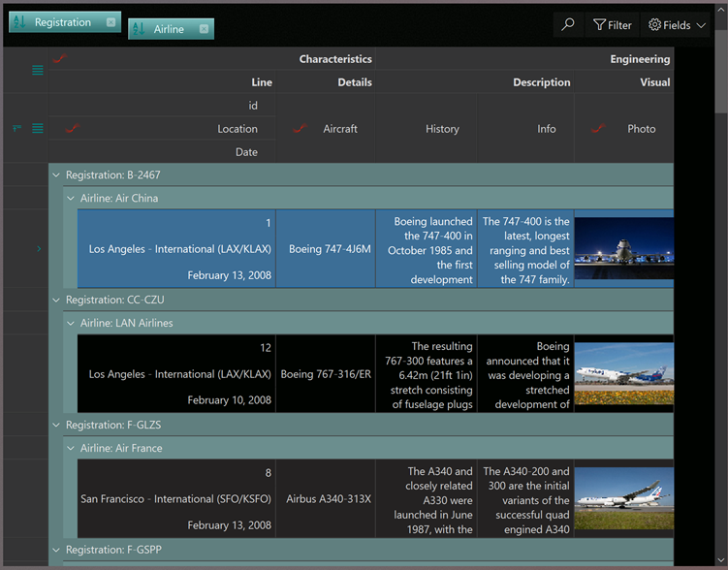Sort by the History column header
Screen dimensions: 728x570
click(427, 129)
